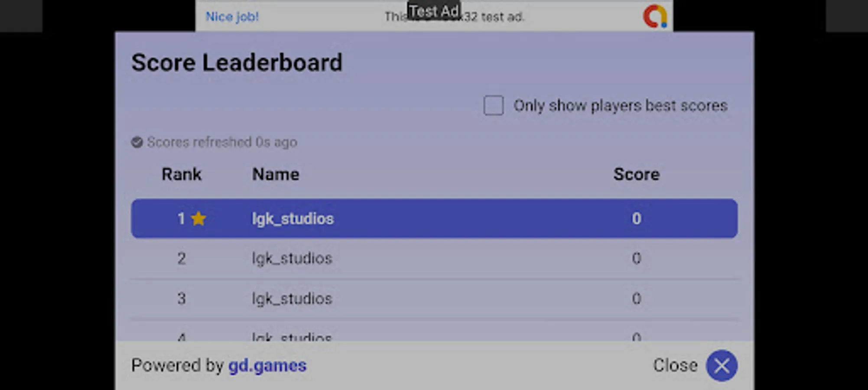Image resolution: width=868 pixels, height=390 pixels.
Task: Click the Close text button
Action: point(675,365)
